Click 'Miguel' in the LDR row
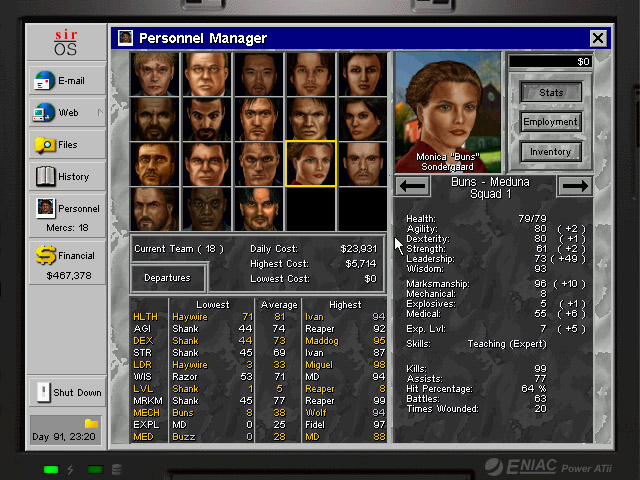Screen dimensions: 640x480 (319, 365)
